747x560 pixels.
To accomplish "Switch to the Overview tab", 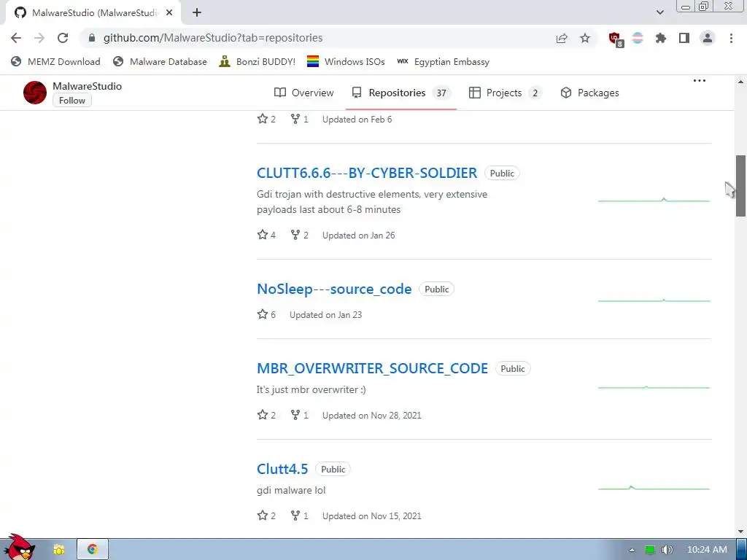I will click(x=304, y=93).
